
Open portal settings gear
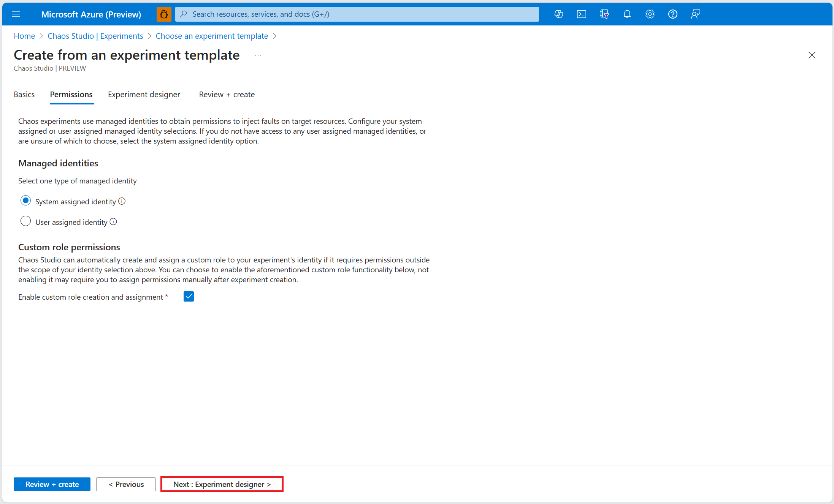click(650, 14)
